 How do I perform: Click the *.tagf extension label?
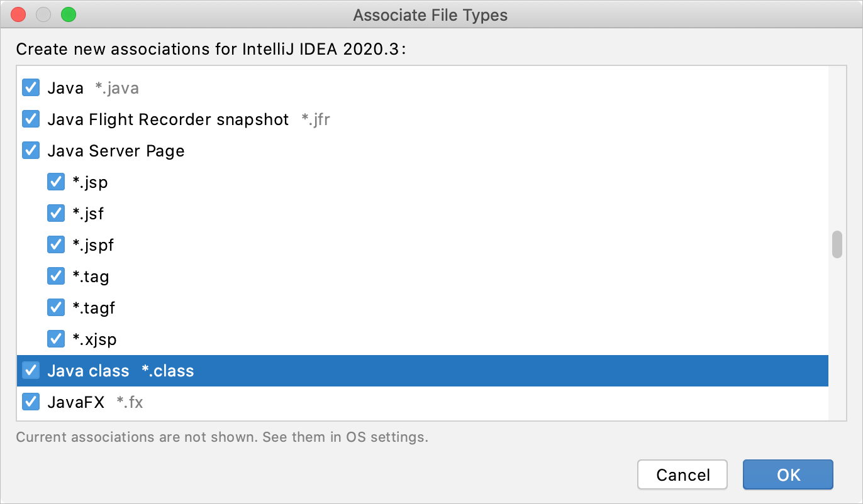click(94, 308)
